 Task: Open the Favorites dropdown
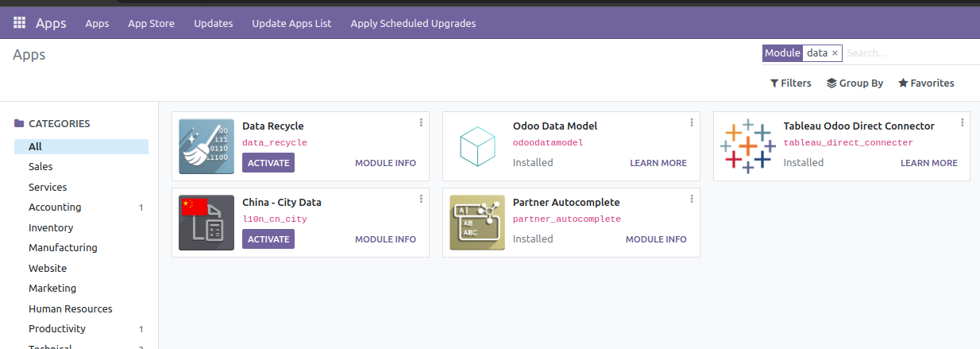pyautogui.click(x=926, y=83)
